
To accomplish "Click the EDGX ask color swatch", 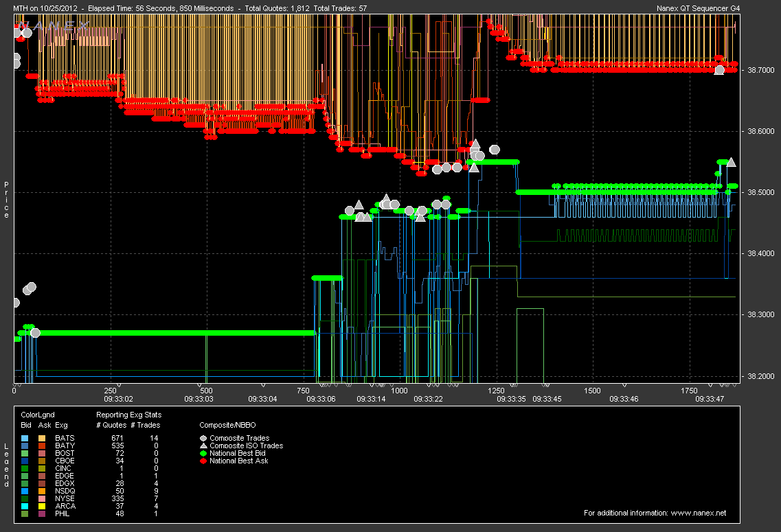I will pos(42,483).
